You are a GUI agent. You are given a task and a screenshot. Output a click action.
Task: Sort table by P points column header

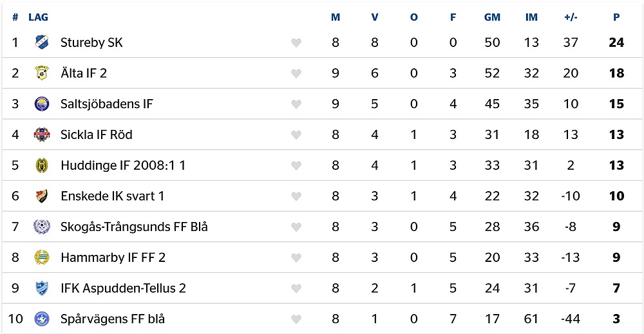[x=616, y=17]
